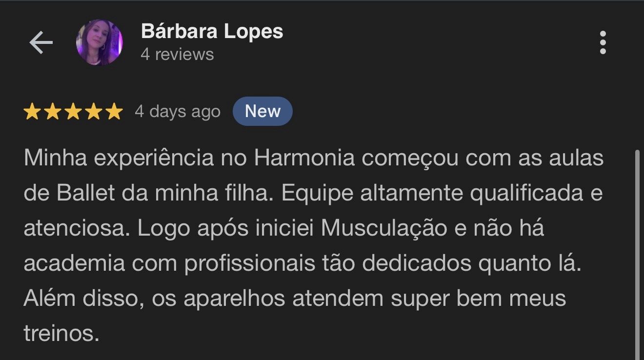Click the blue New badge
Viewport: 644px width, 360px height.
tap(262, 111)
